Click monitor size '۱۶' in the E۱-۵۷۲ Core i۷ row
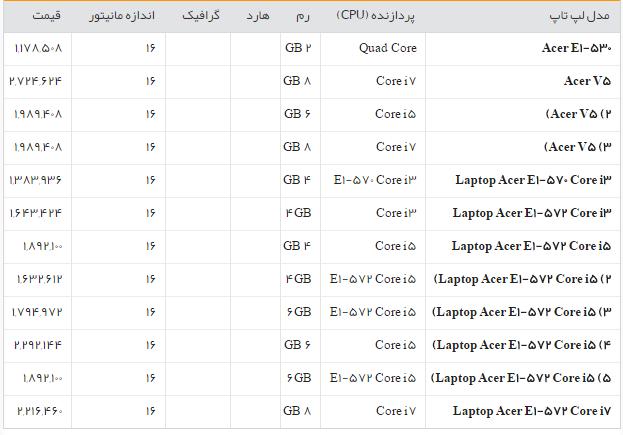Viewport: 623px width, 435px height. click(x=150, y=411)
